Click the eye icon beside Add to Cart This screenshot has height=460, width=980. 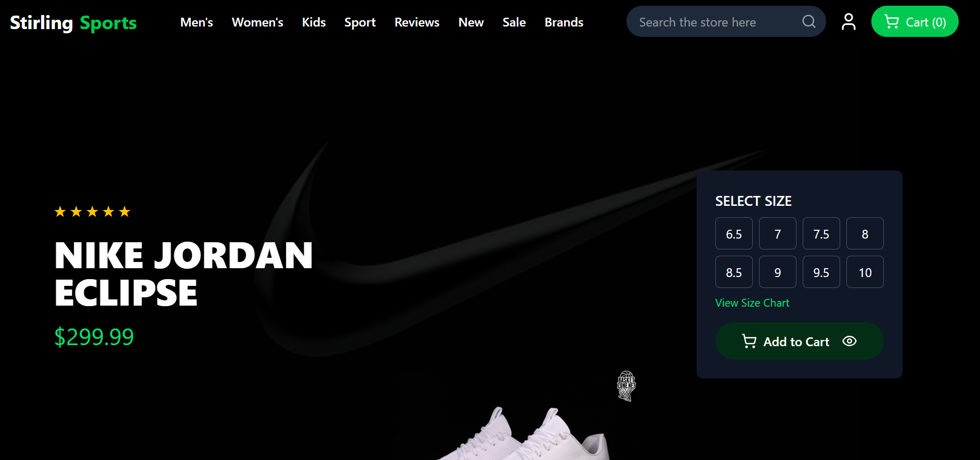849,341
